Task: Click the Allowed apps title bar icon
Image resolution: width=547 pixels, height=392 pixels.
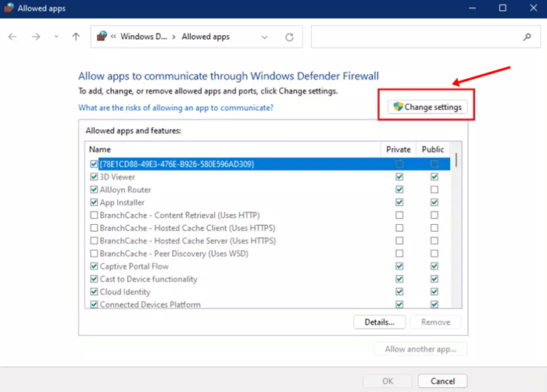Action: pyautogui.click(x=9, y=8)
